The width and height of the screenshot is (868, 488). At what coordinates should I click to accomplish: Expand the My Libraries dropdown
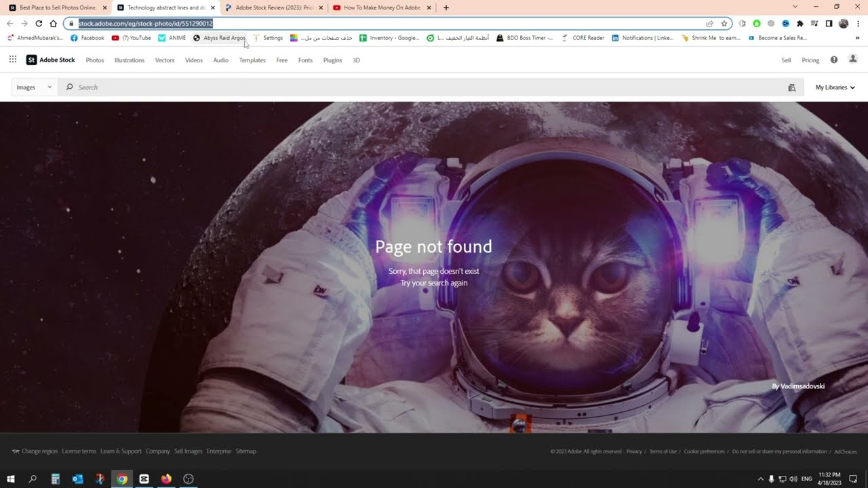835,87
